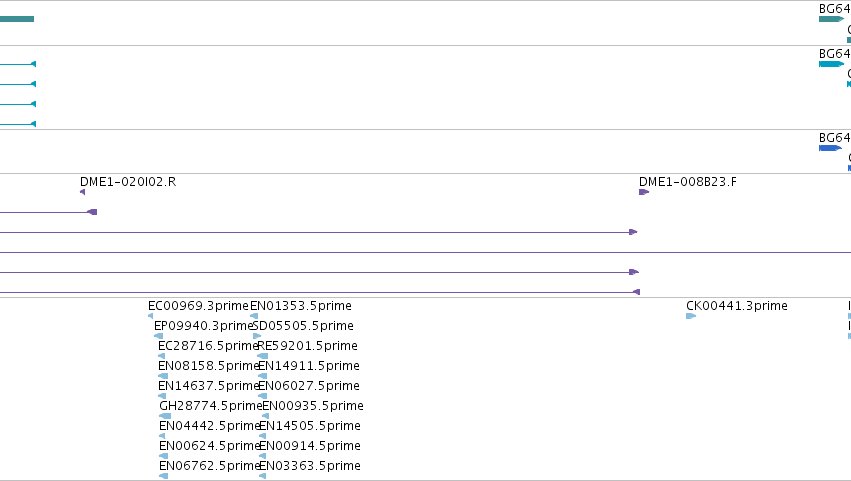Screen dimensions: 851x481
Task: Click the arrow glyph beneath EN06027.5prime
Action: [x=263, y=396]
